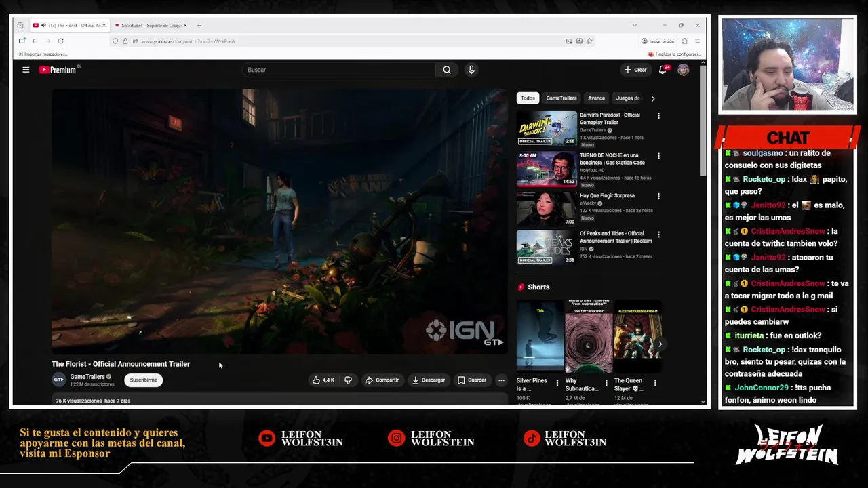Reload the page with the refresh icon
The height and width of the screenshot is (488, 868).
[x=60, y=41]
